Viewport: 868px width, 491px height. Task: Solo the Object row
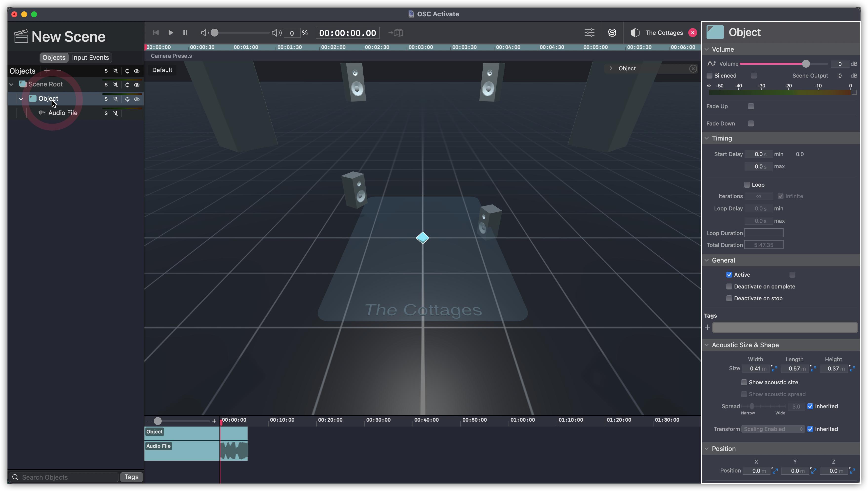tap(106, 99)
